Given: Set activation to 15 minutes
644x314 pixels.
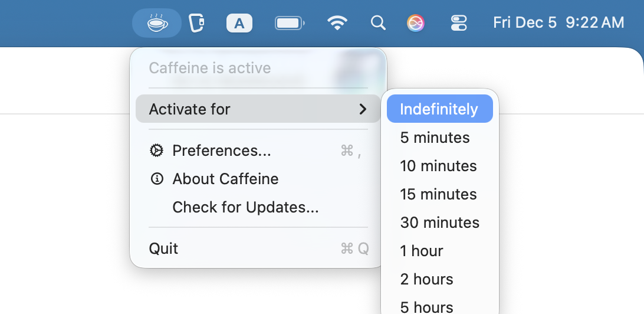Looking at the screenshot, I should pyautogui.click(x=438, y=194).
